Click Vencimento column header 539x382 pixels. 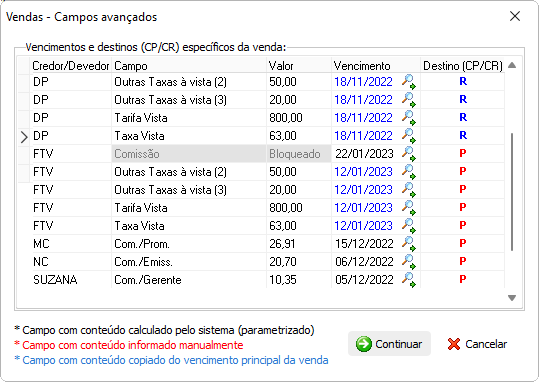coord(376,65)
